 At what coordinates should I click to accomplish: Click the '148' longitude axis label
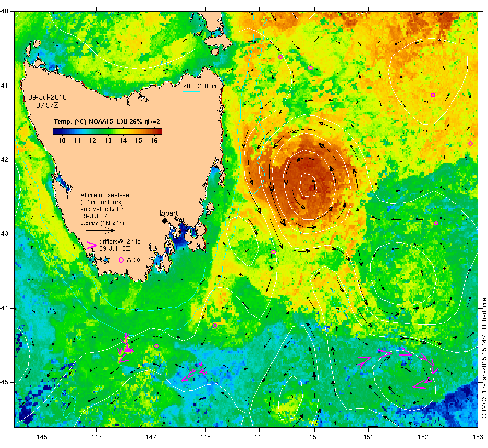[205, 437]
